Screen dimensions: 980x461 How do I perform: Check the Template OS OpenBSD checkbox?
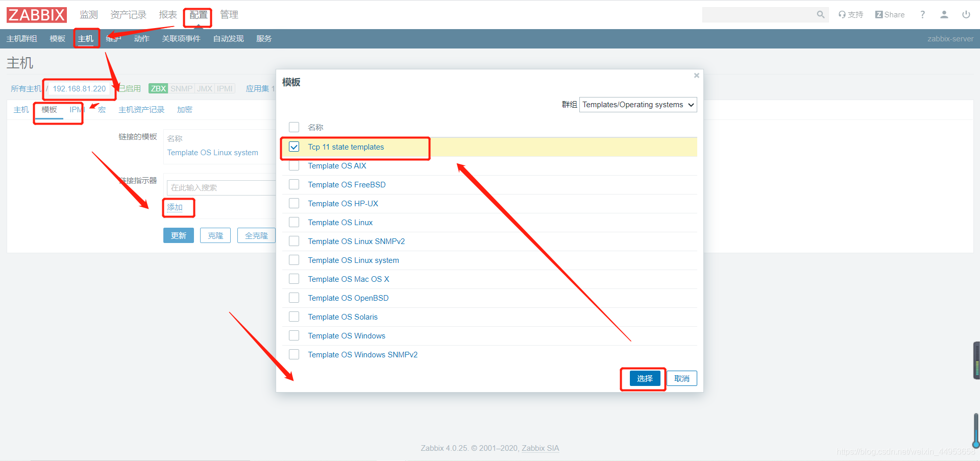pyautogui.click(x=294, y=298)
